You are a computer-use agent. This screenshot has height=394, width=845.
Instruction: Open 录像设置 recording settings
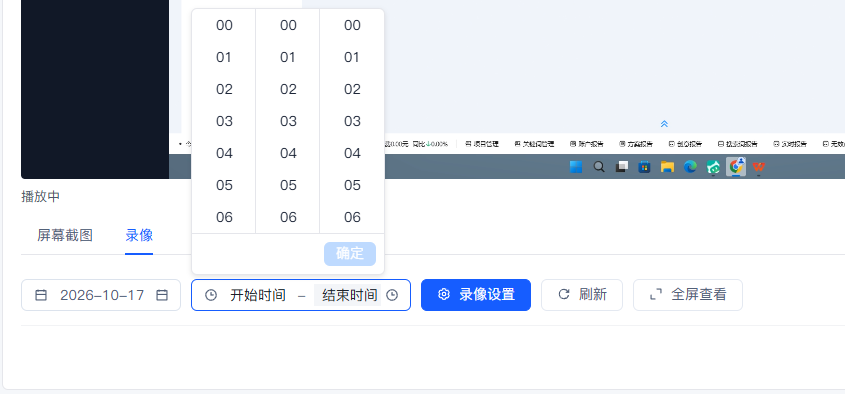(x=476, y=295)
